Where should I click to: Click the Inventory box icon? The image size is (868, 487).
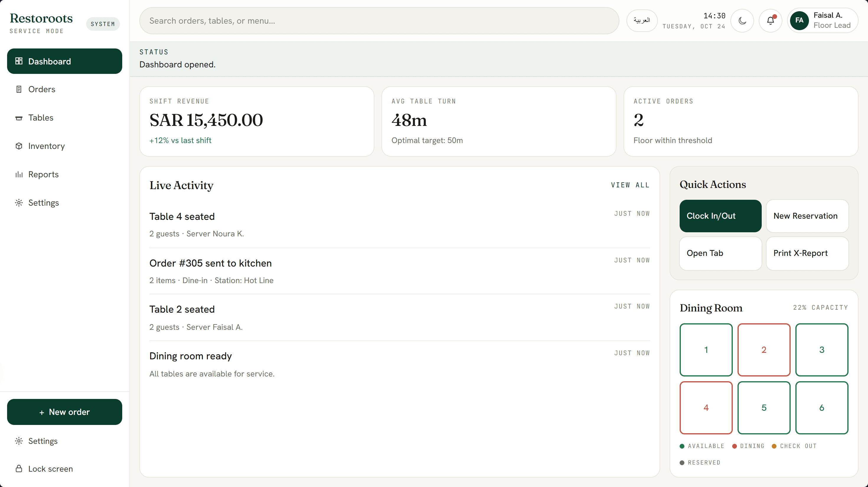click(19, 146)
